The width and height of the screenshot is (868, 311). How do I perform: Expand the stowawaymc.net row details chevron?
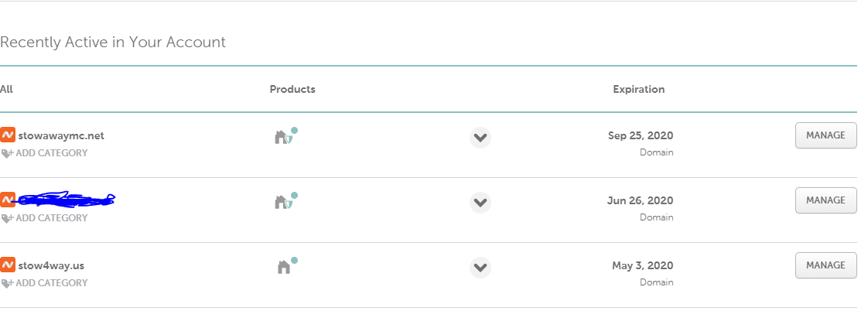[x=480, y=137]
